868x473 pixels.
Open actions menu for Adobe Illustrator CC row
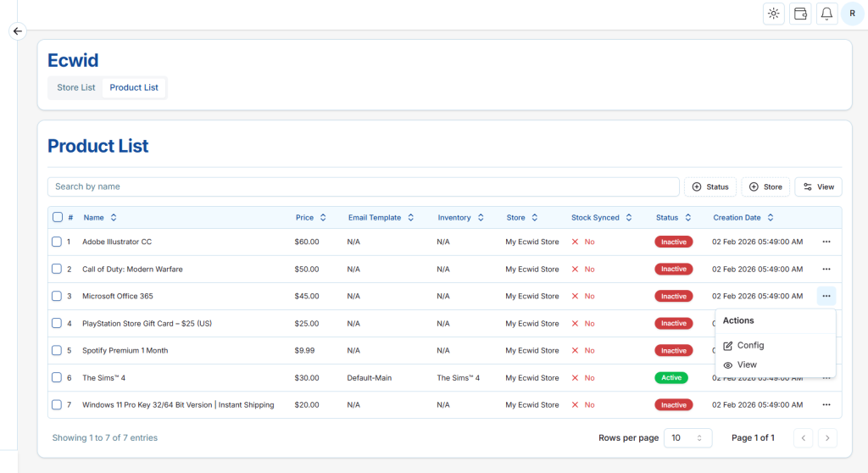point(826,242)
